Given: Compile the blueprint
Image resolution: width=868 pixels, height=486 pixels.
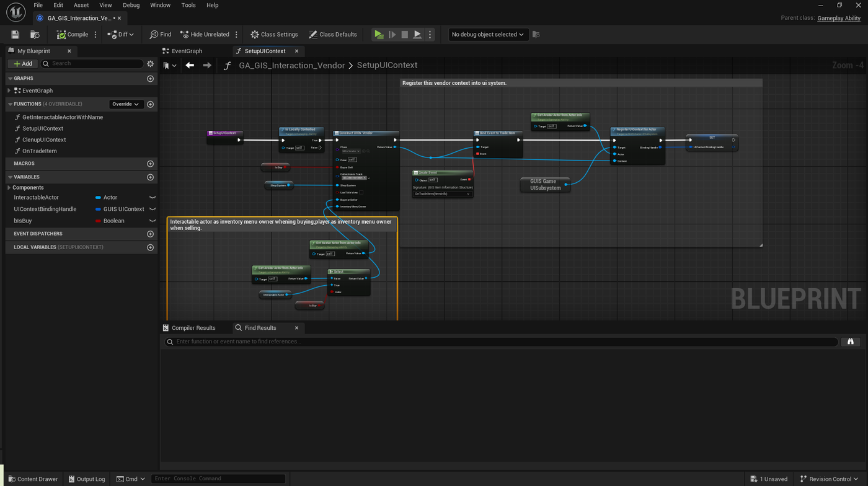Looking at the screenshot, I should coord(73,35).
